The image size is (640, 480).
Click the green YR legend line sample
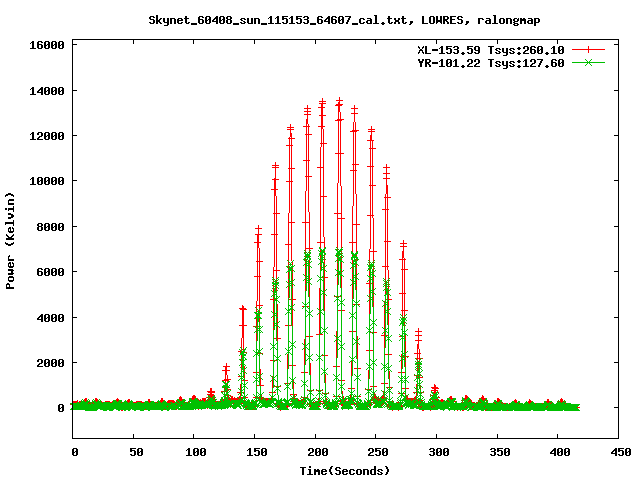coord(588,62)
